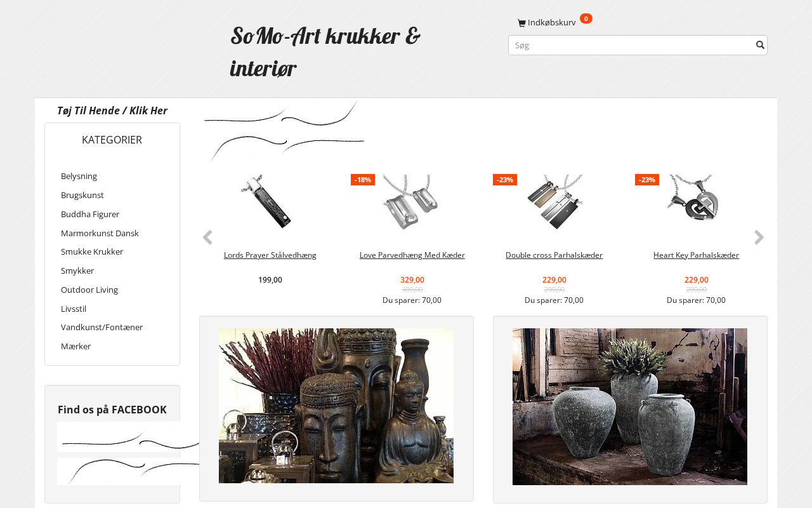
Task: Open the shopping cart icon
Action: coord(521,23)
